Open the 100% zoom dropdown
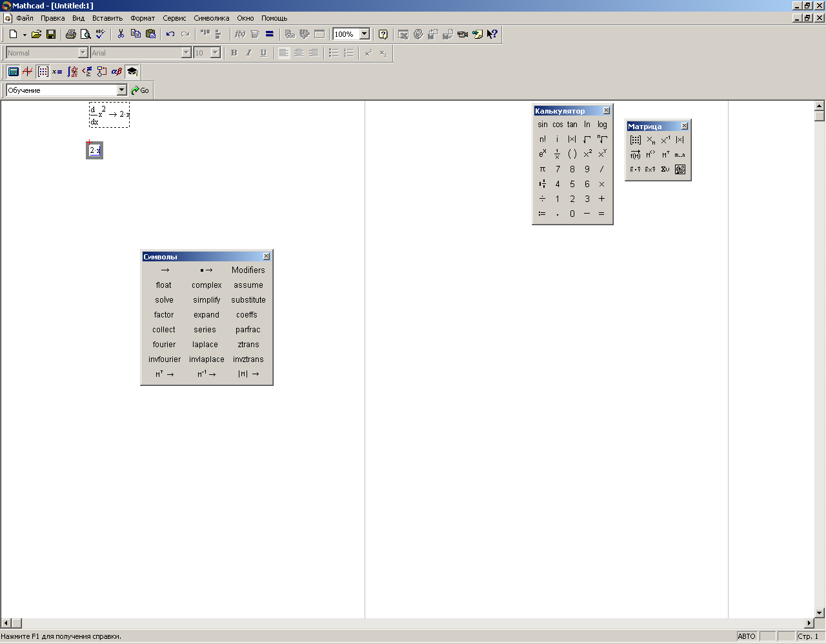Viewport: 826px width, 644px height. click(365, 34)
